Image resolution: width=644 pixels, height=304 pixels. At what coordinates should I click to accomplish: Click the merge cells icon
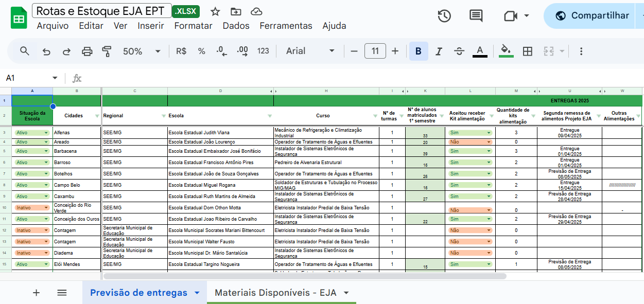tap(549, 51)
